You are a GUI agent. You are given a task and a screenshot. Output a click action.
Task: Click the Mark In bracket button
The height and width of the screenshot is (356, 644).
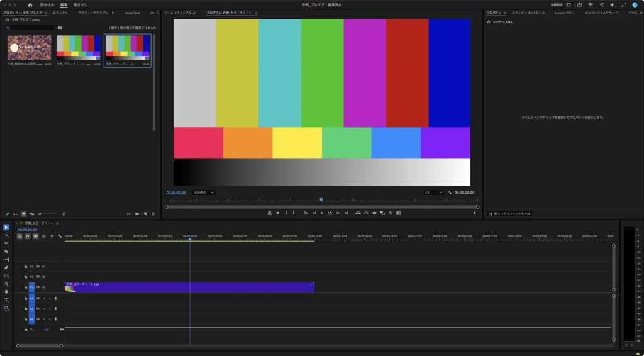(286, 213)
